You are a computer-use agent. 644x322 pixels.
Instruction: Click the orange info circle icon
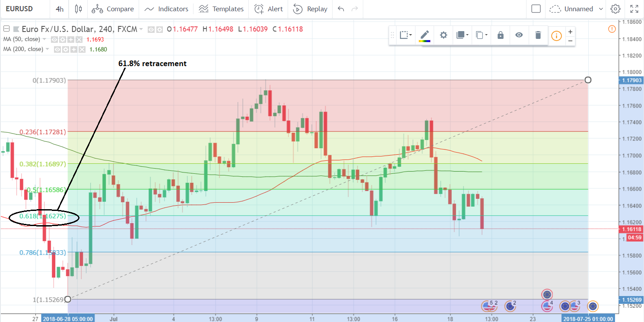556,36
